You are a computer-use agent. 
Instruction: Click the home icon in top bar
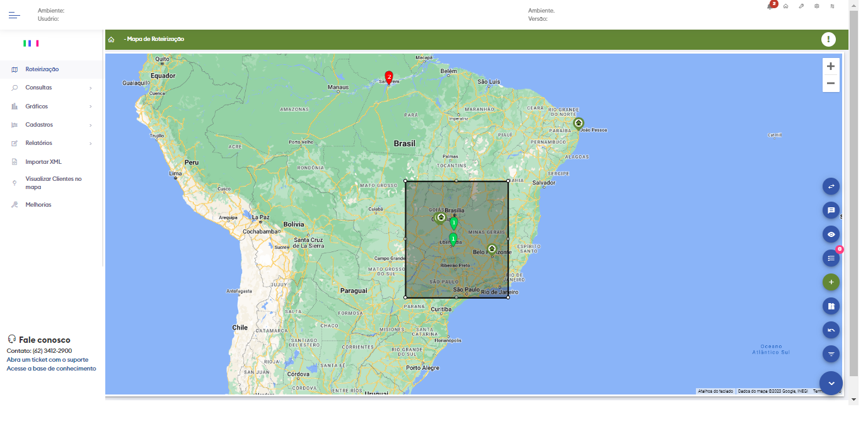coord(785,6)
